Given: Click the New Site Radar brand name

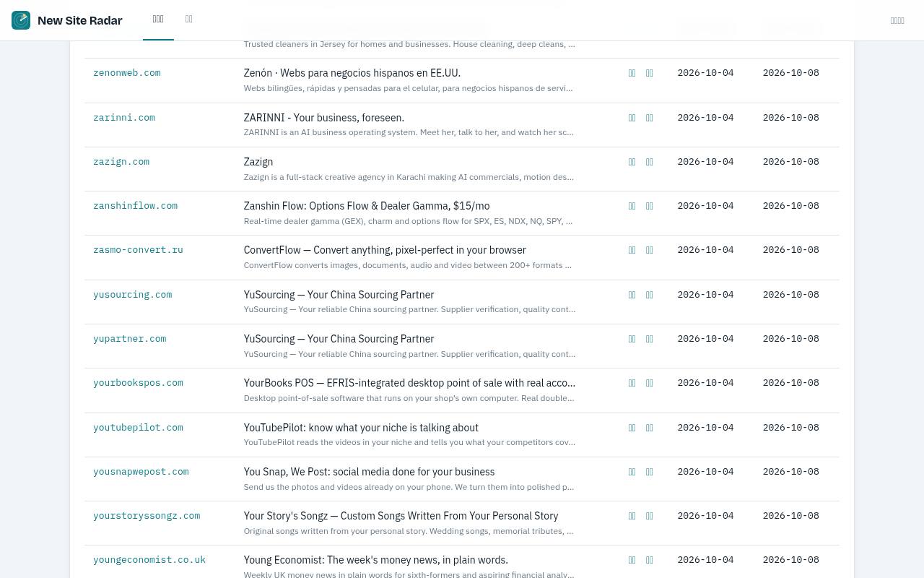Looking at the screenshot, I should (x=79, y=20).
